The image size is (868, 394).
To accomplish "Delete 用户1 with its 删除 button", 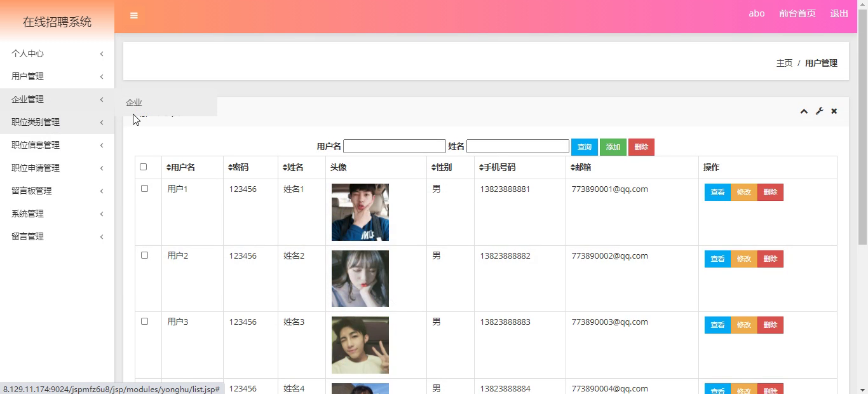I will point(770,192).
